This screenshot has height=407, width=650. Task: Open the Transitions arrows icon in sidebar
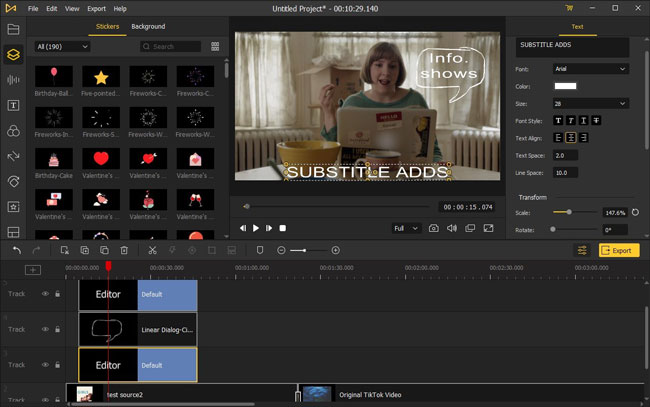coord(13,156)
